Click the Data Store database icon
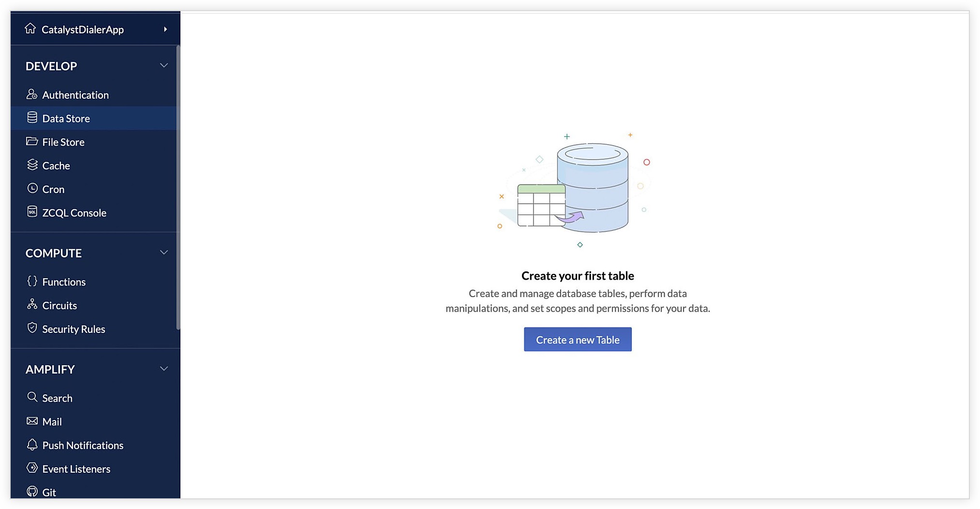This screenshot has height=509, width=980. (32, 118)
